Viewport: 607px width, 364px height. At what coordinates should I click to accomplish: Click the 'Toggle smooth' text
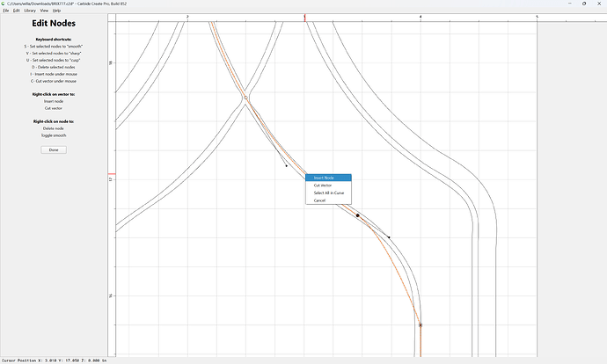54,135
